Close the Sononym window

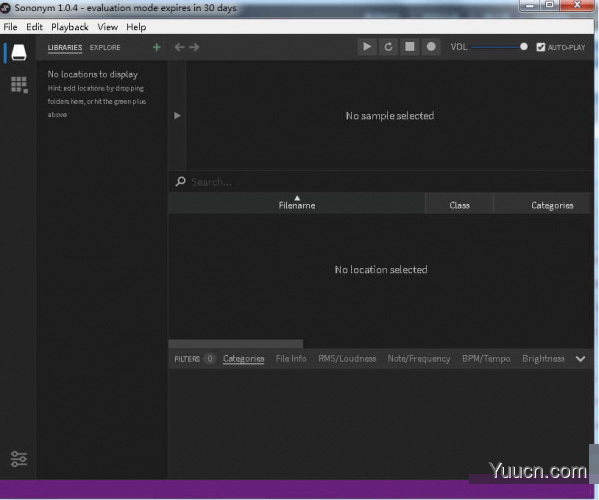tap(577, 5)
